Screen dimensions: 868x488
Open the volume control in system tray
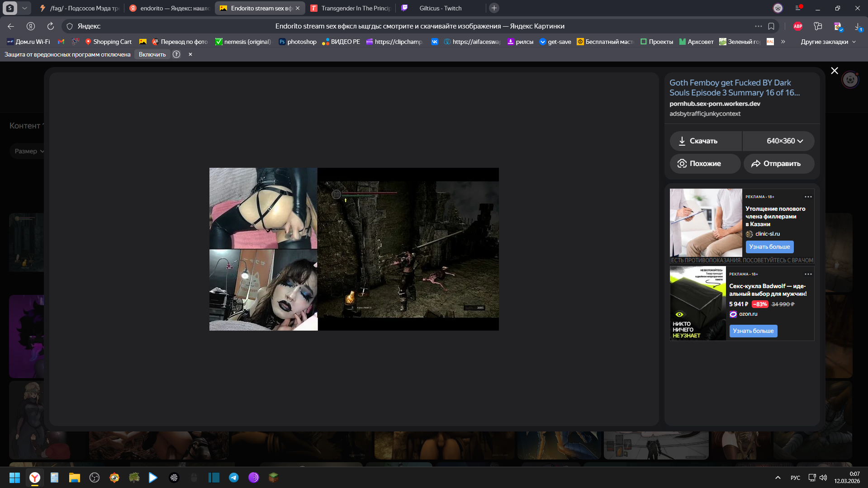(823, 478)
